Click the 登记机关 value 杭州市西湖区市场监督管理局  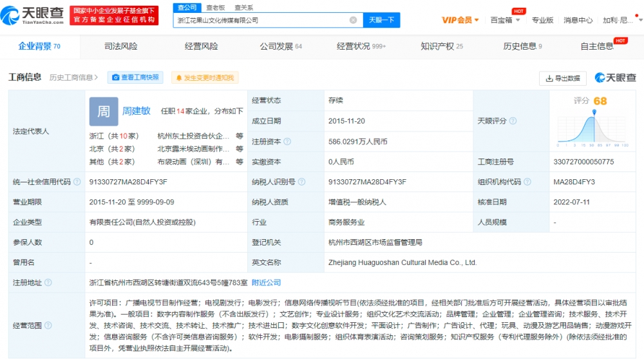pyautogui.click(x=375, y=242)
